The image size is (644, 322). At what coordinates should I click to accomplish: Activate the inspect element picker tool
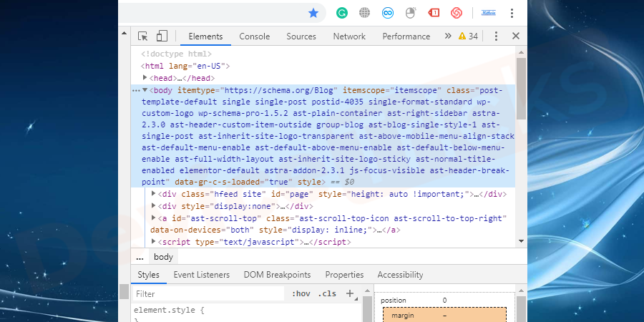142,36
